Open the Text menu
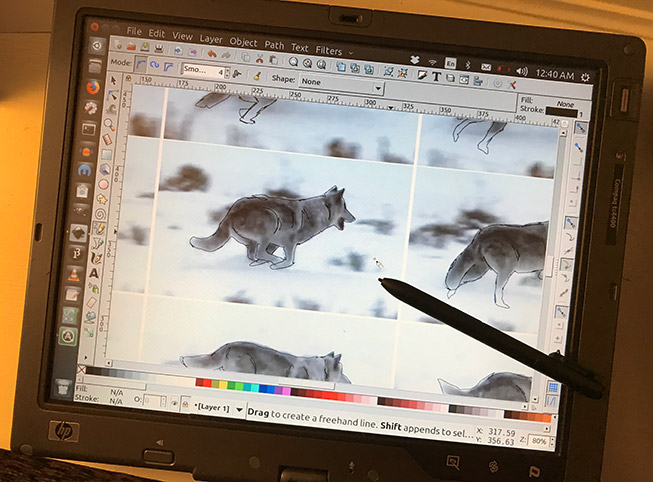 tap(299, 47)
